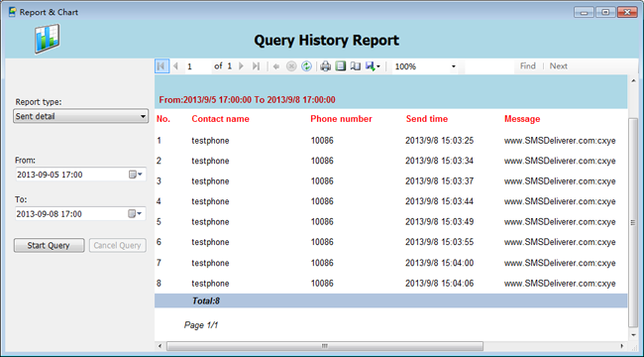Click the Cancel Query button
Image resolution: width=644 pixels, height=357 pixels.
pos(118,246)
